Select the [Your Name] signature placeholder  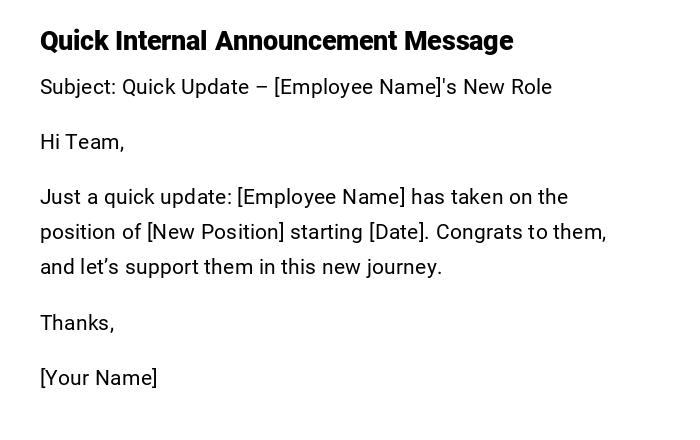coord(99,378)
